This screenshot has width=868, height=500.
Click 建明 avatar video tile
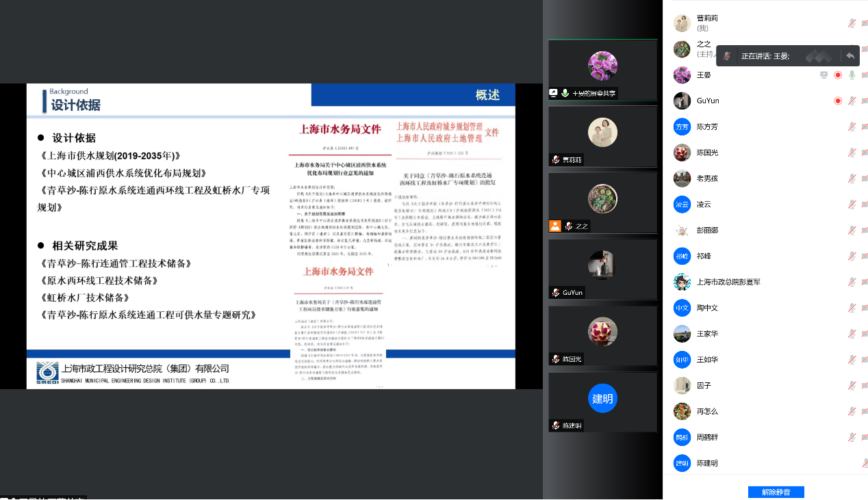pyautogui.click(x=602, y=399)
